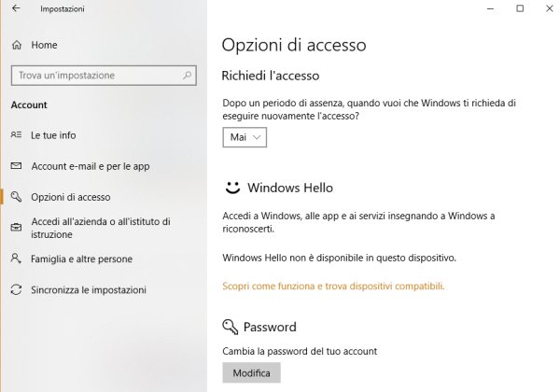
Task: Click the envelope icon for Account e-mail
Action: (x=16, y=166)
